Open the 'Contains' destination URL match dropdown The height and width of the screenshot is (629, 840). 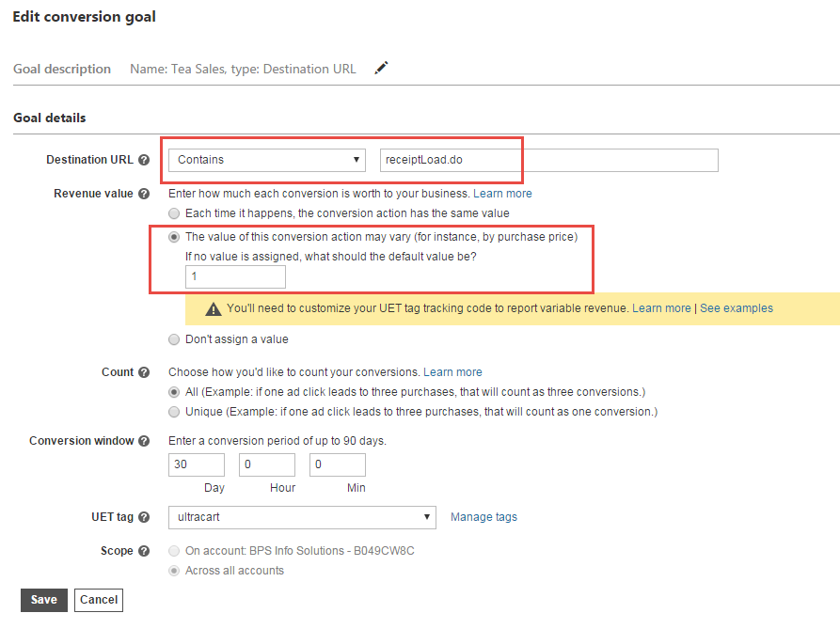click(x=267, y=160)
